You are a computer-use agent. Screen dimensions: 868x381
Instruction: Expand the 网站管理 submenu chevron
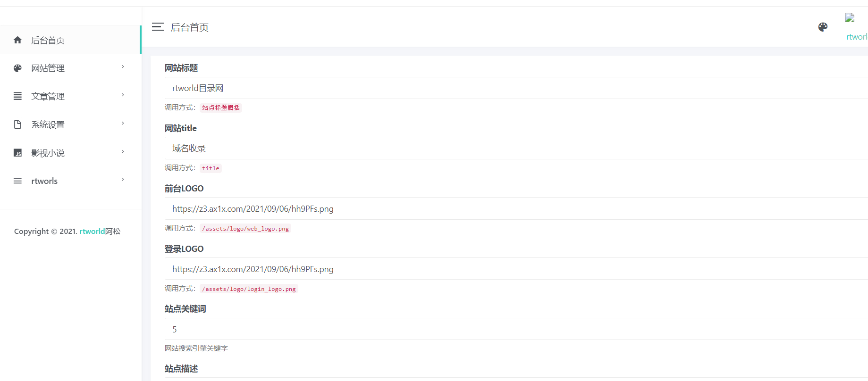click(123, 67)
